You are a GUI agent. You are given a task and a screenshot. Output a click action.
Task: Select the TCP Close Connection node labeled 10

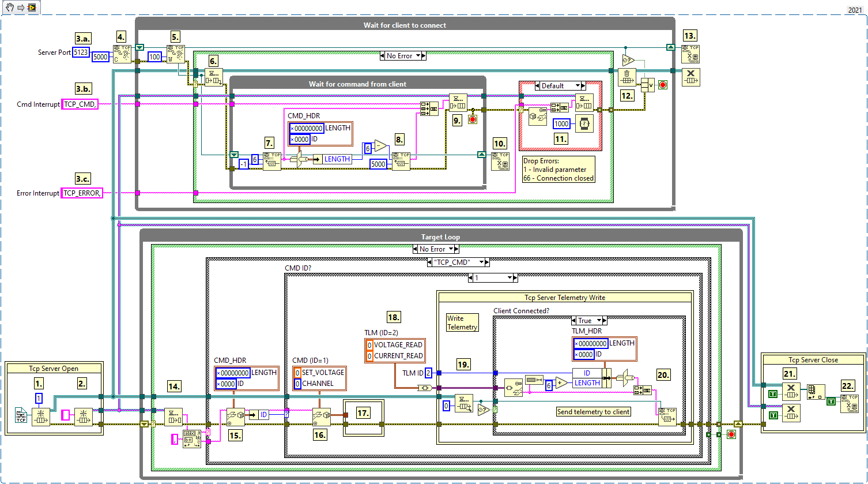click(501, 161)
